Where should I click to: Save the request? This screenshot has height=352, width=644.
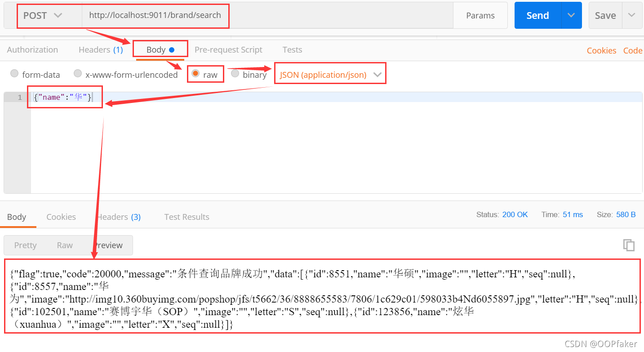pos(605,16)
